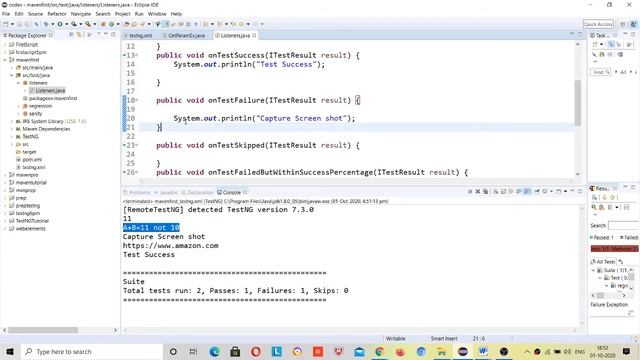Viewport: 640px width, 360px height.
Task: Click the Smart Insert status bar entry
Action: coord(444,338)
